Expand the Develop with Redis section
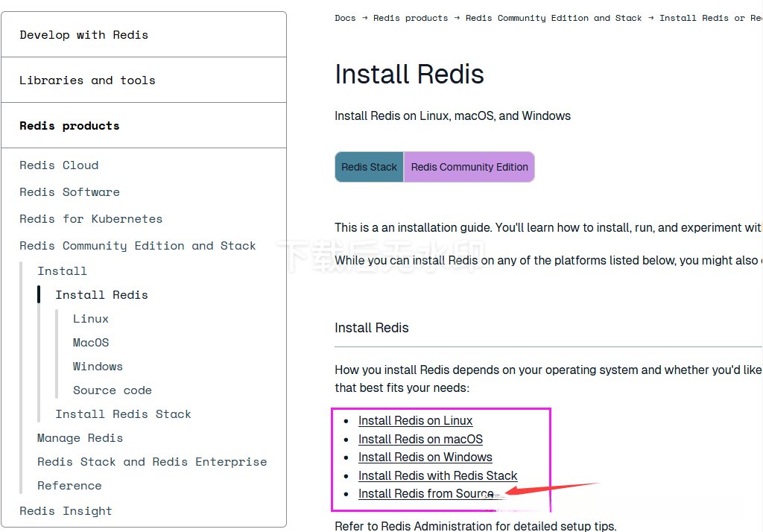Image resolution: width=763 pixels, height=532 pixels. pos(144,34)
